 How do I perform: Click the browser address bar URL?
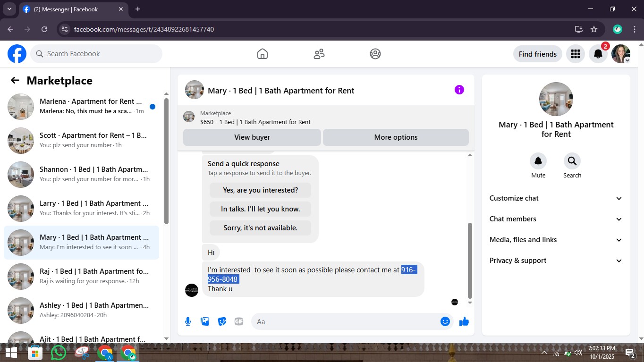[x=144, y=29]
